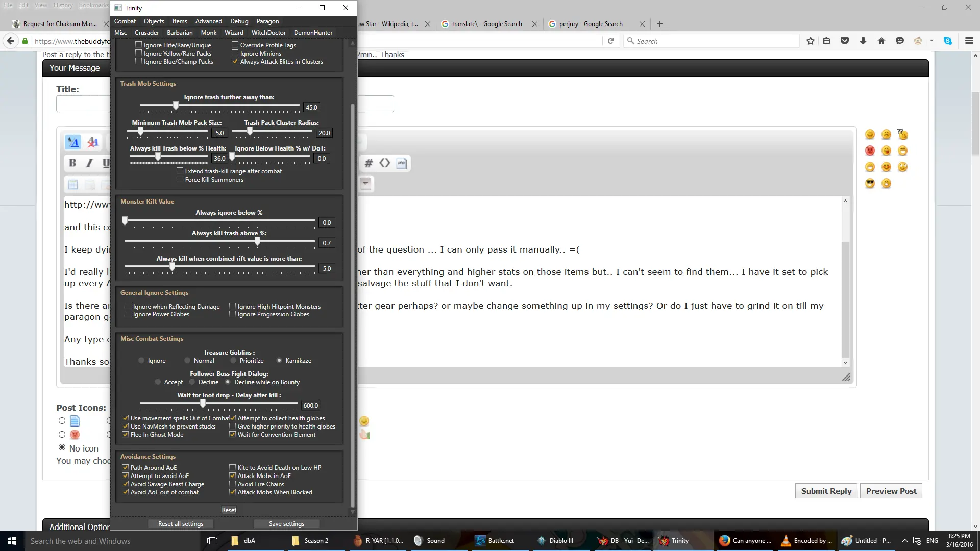Open the Combat tab in Trinity
Screen dimensions: 980x551
tap(125, 21)
